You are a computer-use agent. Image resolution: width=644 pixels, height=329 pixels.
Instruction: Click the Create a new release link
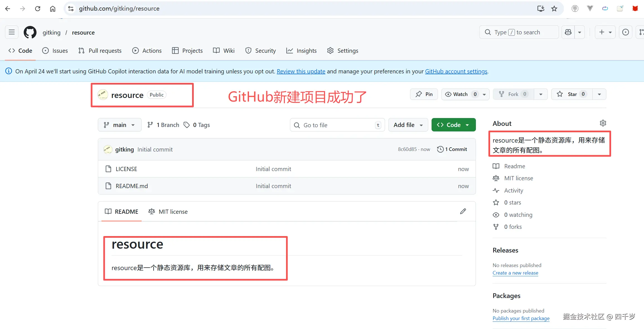coord(515,273)
